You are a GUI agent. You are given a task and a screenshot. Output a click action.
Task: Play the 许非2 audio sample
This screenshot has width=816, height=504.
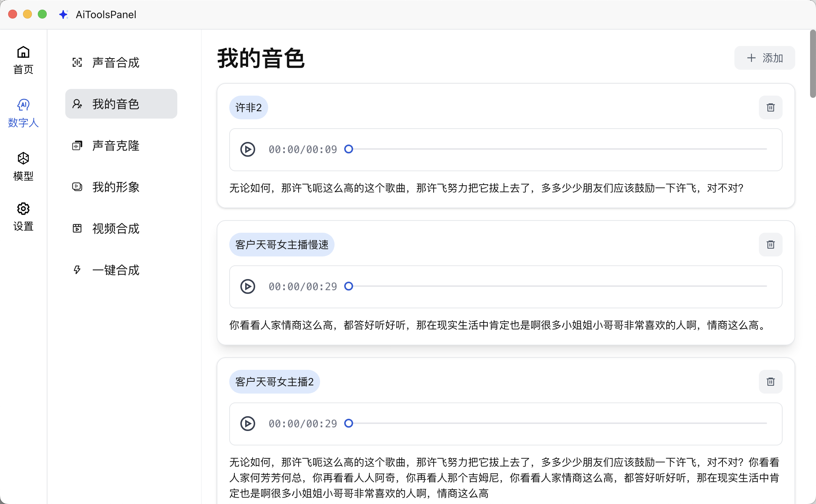pos(248,149)
